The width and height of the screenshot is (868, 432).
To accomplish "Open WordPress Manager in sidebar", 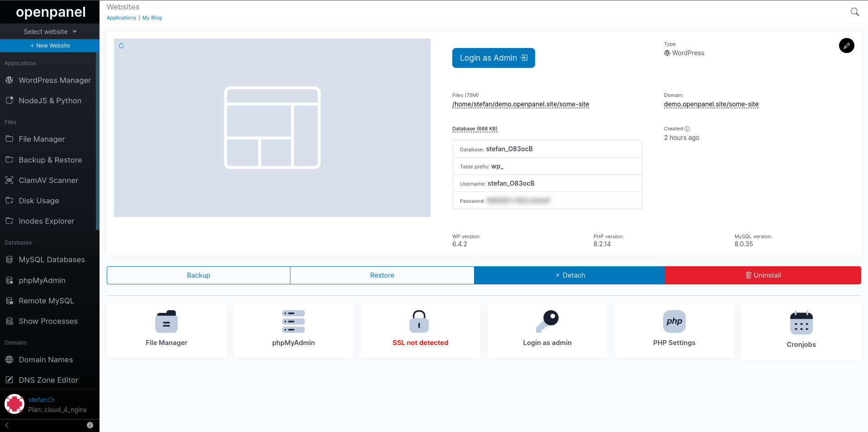I will point(48,80).
